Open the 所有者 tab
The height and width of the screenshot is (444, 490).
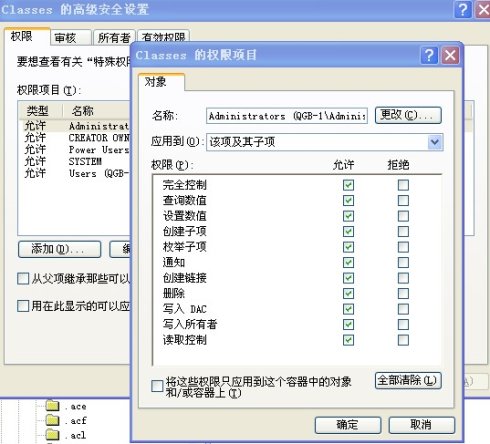(x=114, y=37)
